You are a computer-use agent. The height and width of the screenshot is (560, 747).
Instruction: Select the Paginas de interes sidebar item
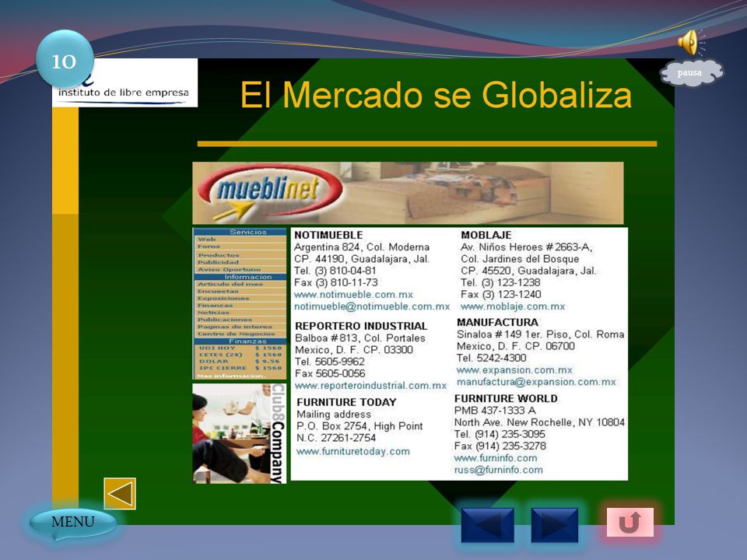(x=240, y=327)
